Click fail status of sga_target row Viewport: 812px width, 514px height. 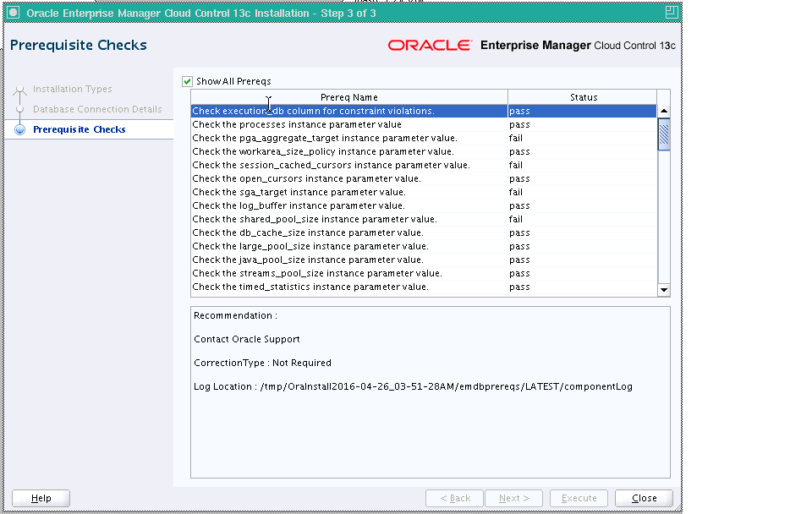coord(516,192)
